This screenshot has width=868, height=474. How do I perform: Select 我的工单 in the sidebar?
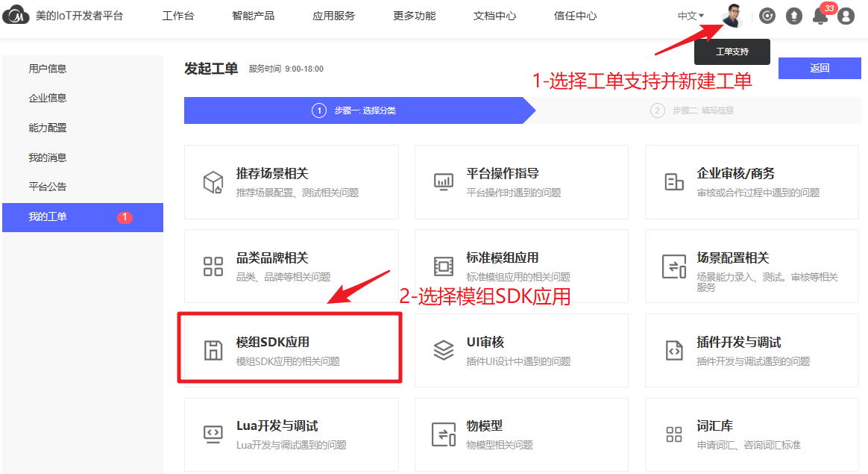pyautogui.click(x=48, y=217)
